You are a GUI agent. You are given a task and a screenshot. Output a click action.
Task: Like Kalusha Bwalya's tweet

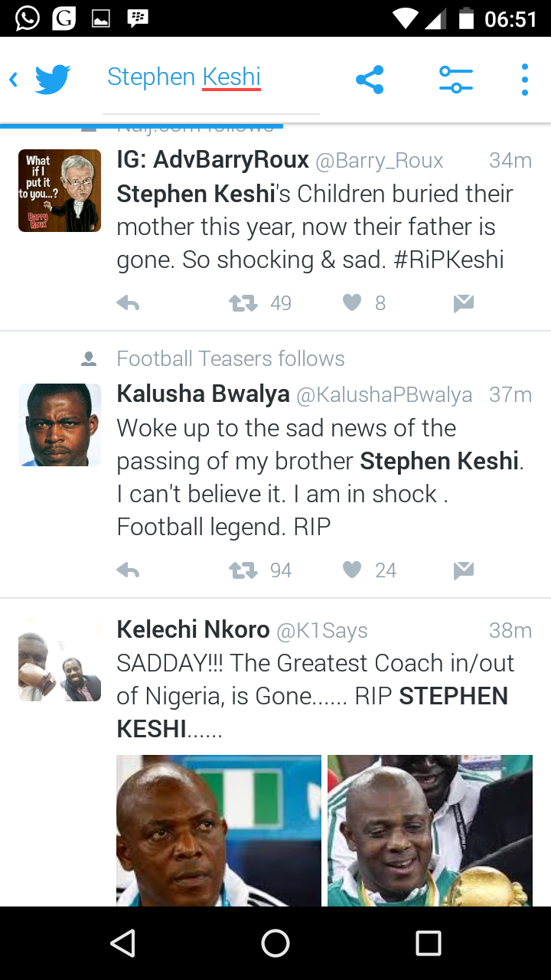352,570
